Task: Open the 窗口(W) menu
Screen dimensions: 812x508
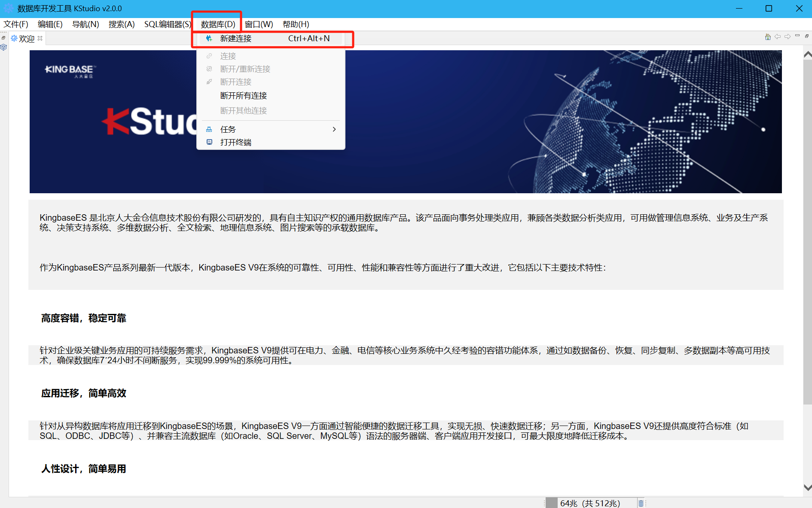Action: click(259, 24)
